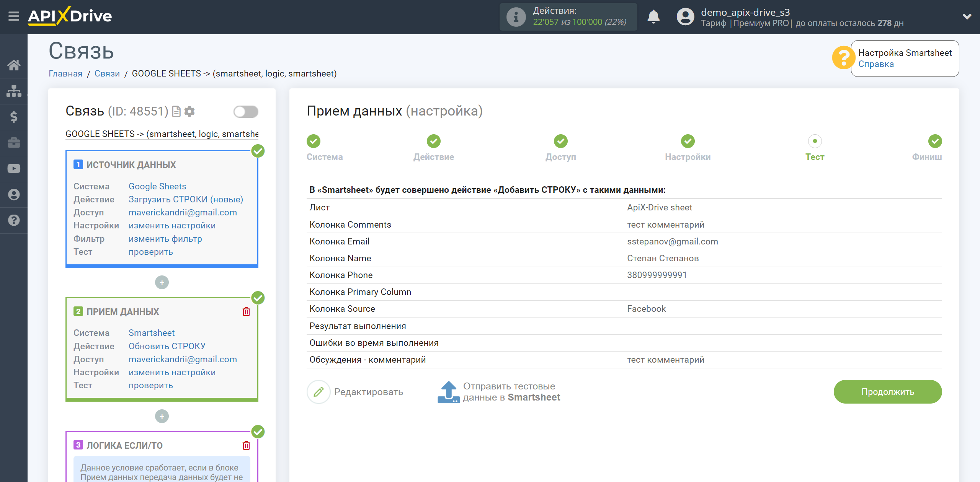
Task: Click the connection name field
Action: click(x=162, y=134)
